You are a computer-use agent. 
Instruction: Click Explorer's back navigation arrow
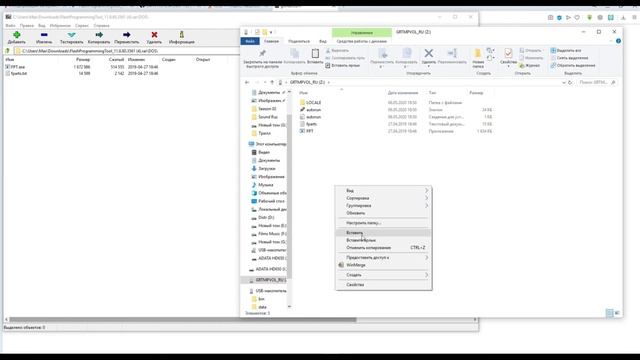[x=247, y=82]
